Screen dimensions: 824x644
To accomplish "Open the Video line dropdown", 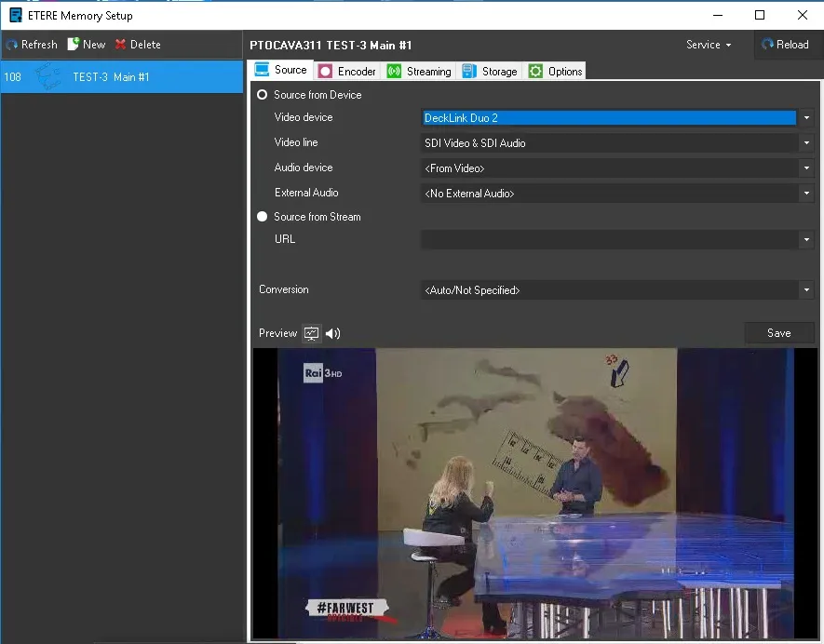I will point(806,143).
